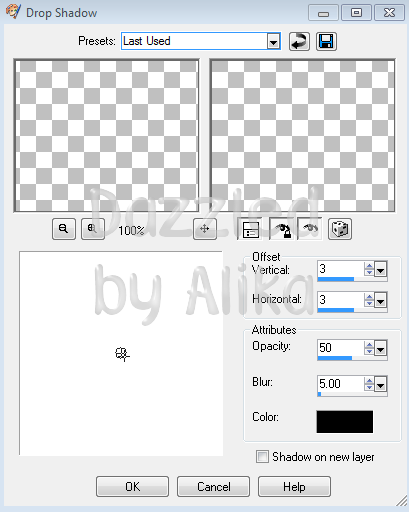Viewport: 409px width, 512px height.
Task: Open the Blur slider dropdown
Action: [x=381, y=384]
